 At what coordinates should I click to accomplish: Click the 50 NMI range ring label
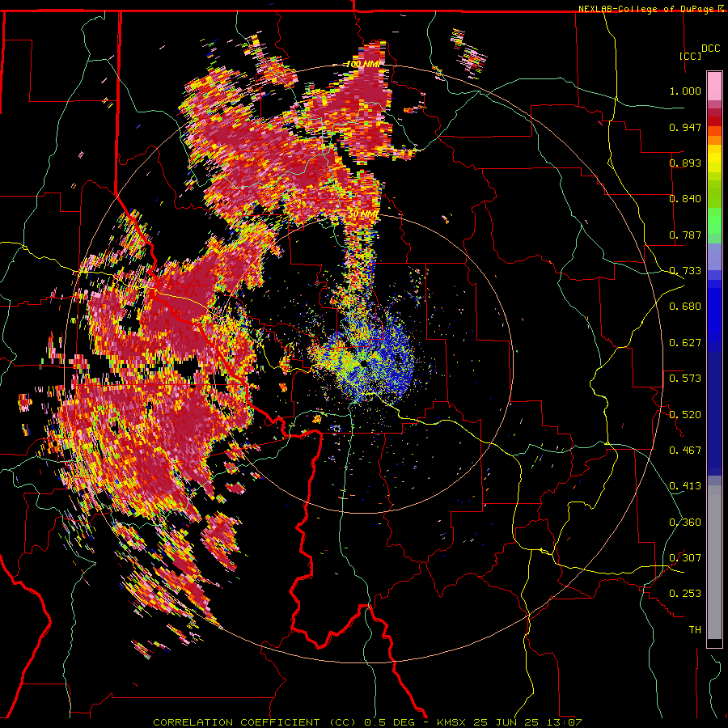click(363, 214)
